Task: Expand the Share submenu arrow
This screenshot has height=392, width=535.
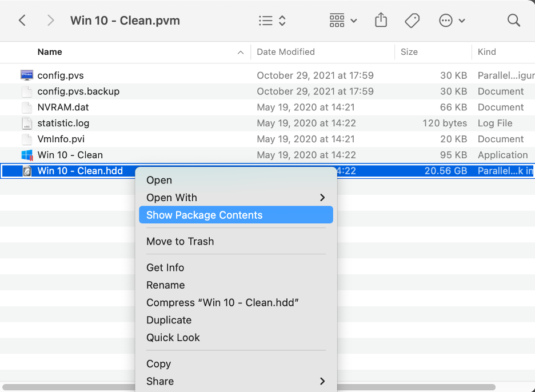Action: [322, 381]
